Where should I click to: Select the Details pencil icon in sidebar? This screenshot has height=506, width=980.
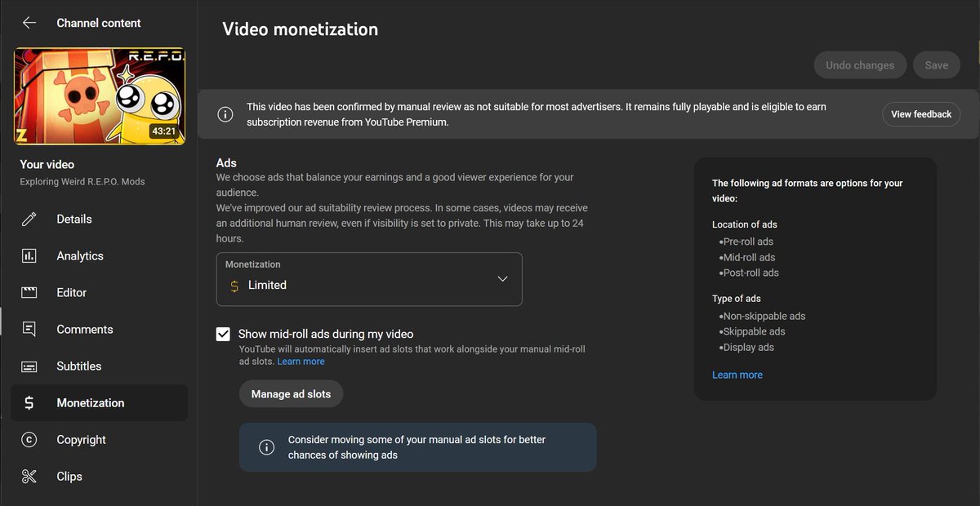[30, 219]
